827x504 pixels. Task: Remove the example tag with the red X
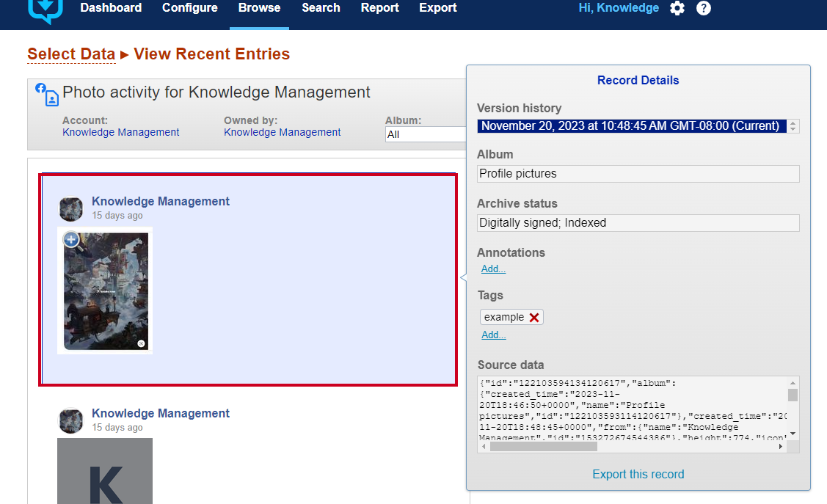click(x=534, y=318)
